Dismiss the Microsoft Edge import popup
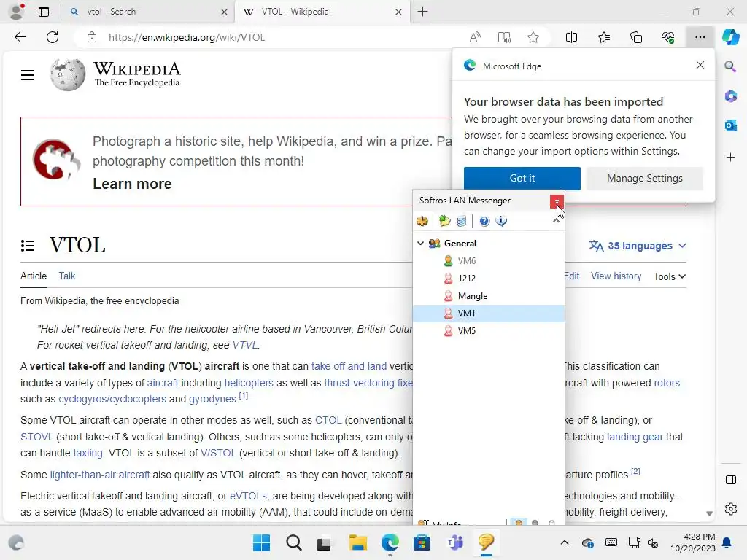Image resolution: width=747 pixels, height=560 pixels. coord(700,65)
